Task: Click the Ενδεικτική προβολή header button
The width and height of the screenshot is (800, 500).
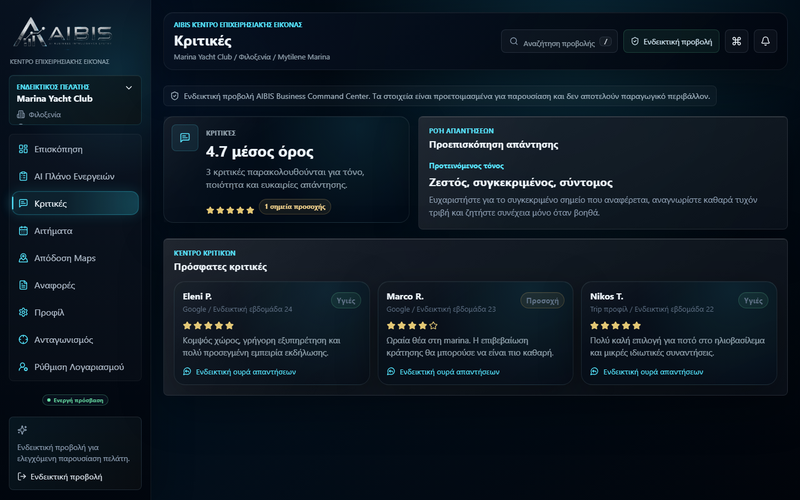Action: click(x=671, y=41)
